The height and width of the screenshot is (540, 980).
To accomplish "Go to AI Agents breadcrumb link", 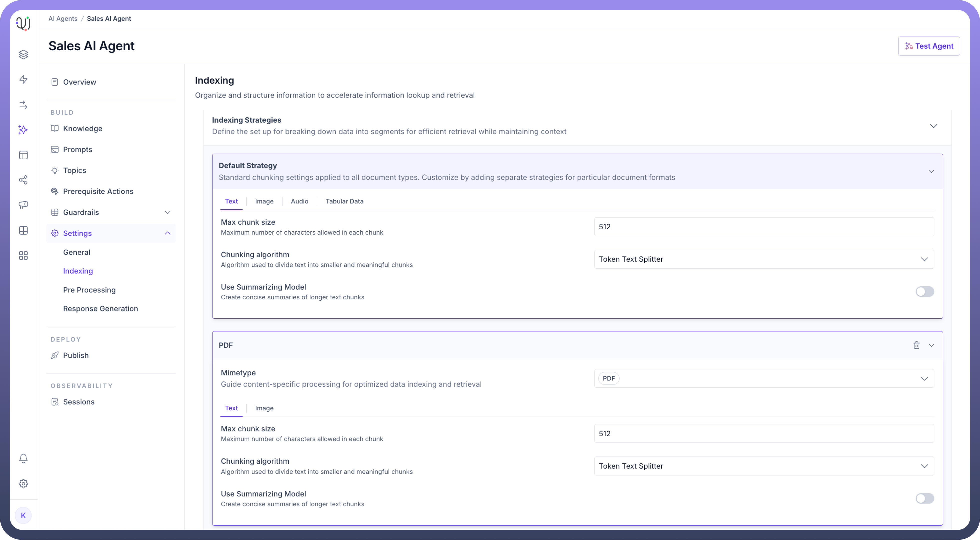I will [63, 19].
